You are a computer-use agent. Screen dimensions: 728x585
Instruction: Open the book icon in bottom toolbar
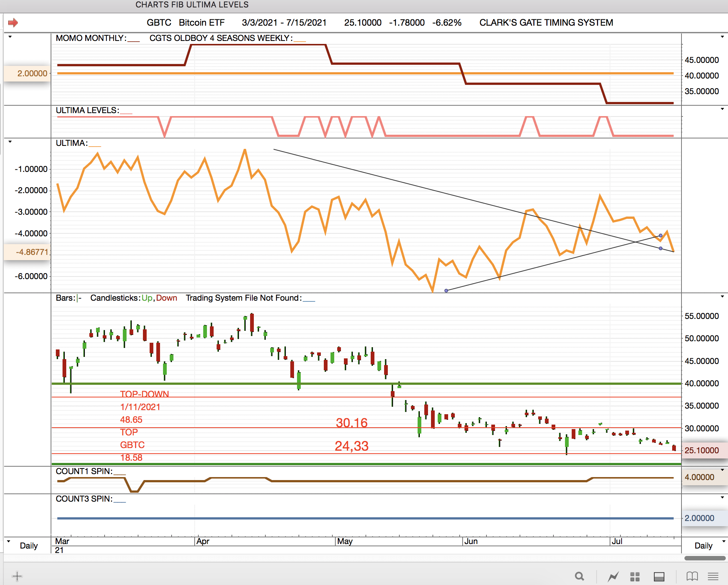[x=692, y=576]
